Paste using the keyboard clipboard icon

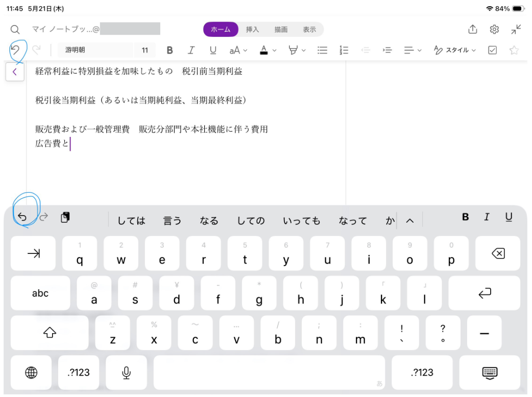pyautogui.click(x=65, y=217)
